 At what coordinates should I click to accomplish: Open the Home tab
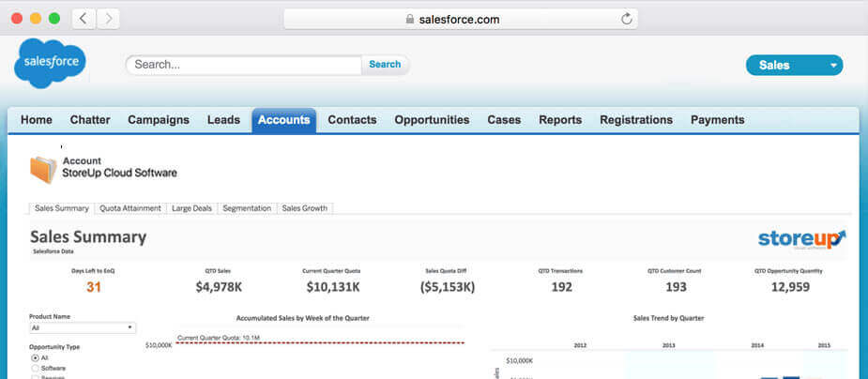[x=37, y=120]
